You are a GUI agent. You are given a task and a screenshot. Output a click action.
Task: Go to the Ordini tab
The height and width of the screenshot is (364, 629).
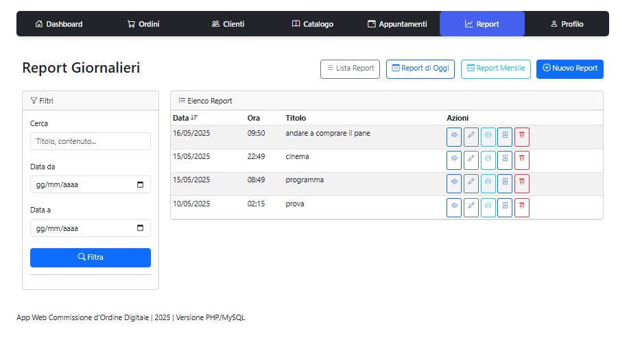tap(143, 24)
